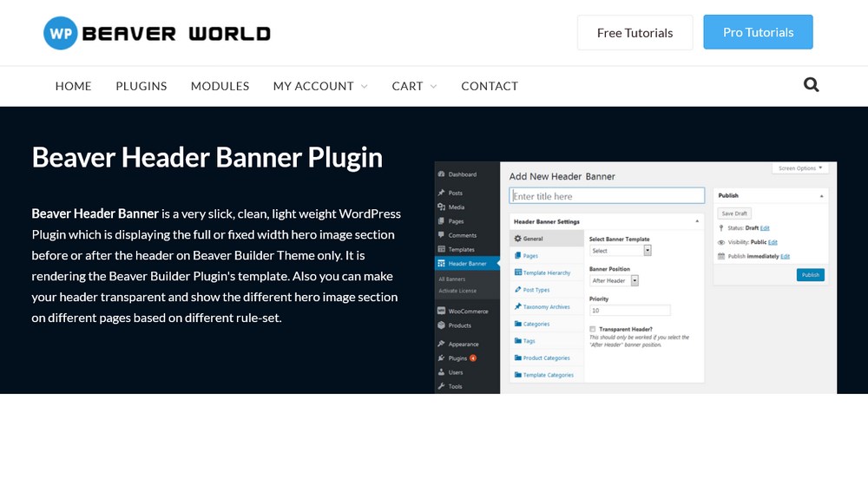
Task: Click the blue Publish button
Action: click(811, 274)
